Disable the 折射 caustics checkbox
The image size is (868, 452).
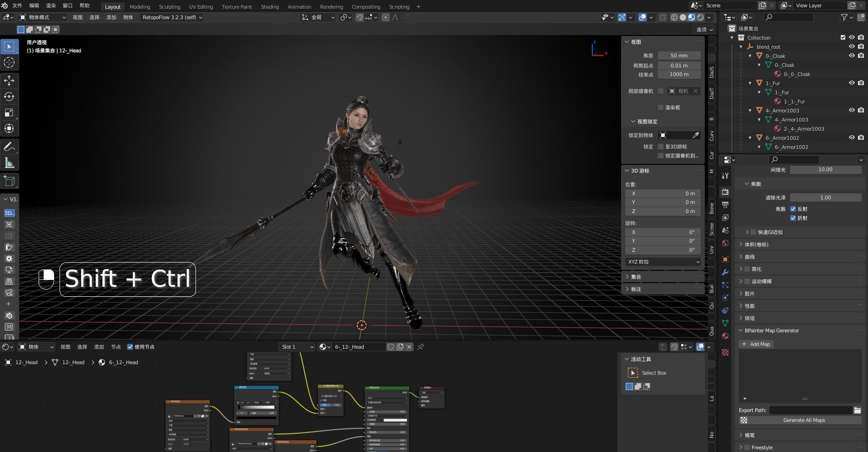coord(793,218)
